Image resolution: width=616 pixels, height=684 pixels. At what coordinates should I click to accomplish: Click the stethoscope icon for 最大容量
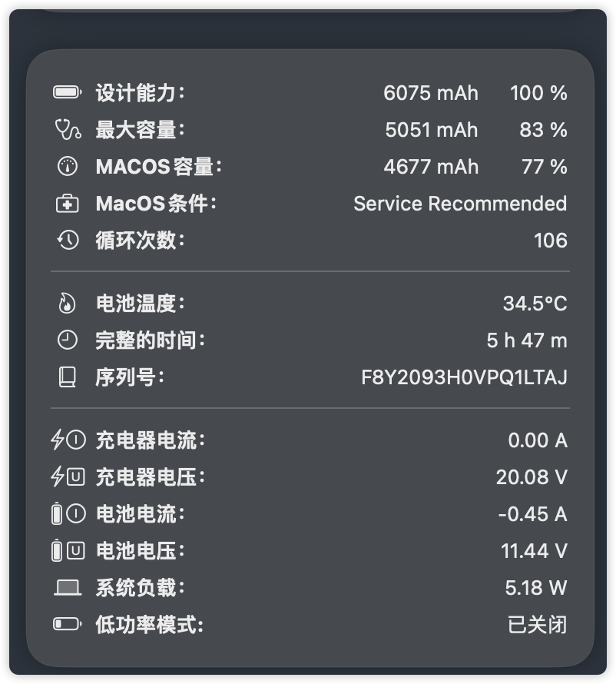point(68,130)
